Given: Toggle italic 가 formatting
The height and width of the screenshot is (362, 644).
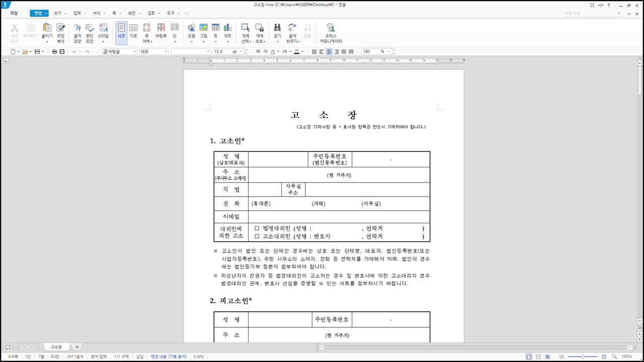Looking at the screenshot, I should tap(265, 52).
